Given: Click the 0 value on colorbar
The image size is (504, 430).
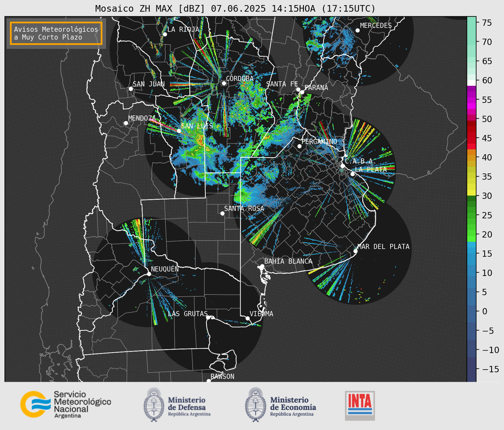Looking at the screenshot, I should point(485,311).
